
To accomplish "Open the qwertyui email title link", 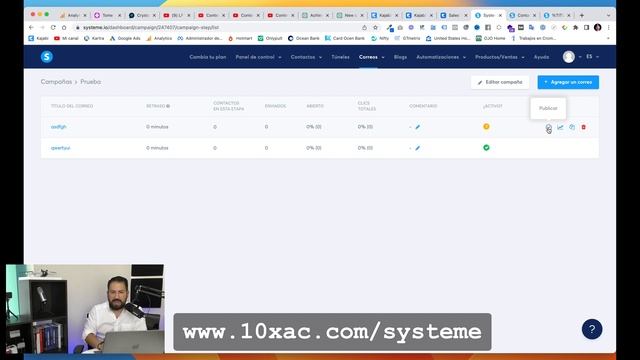I will (x=60, y=148).
